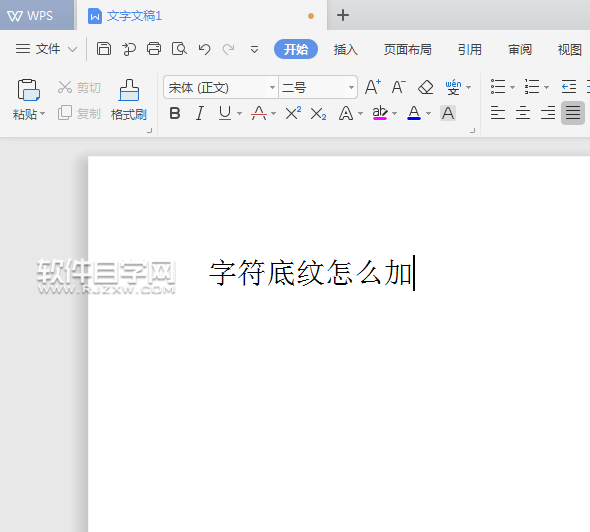Image resolution: width=590 pixels, height=532 pixels.
Task: Switch to the 插入 tab
Action: [x=345, y=49]
